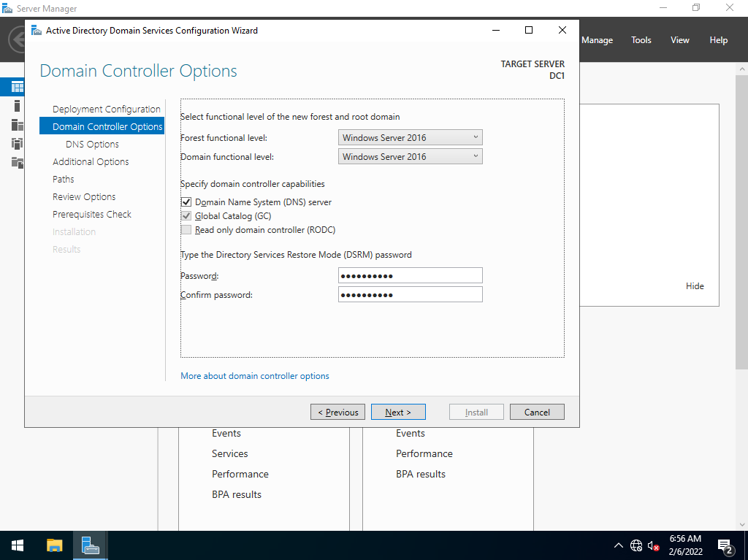Open Events in the left server tile
Screen dimensions: 748x560
coord(226,433)
